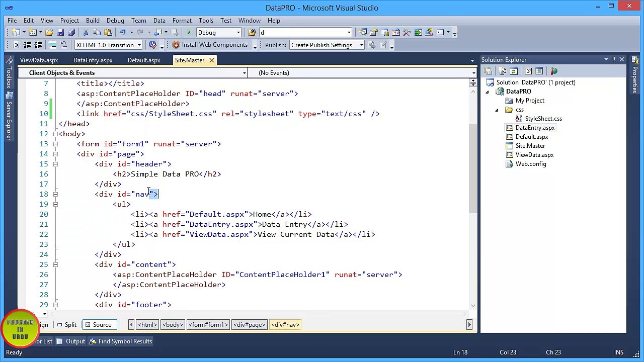Viewport: 644px width, 362px height.
Task: Click Install Web Components button
Action: [x=210, y=45]
